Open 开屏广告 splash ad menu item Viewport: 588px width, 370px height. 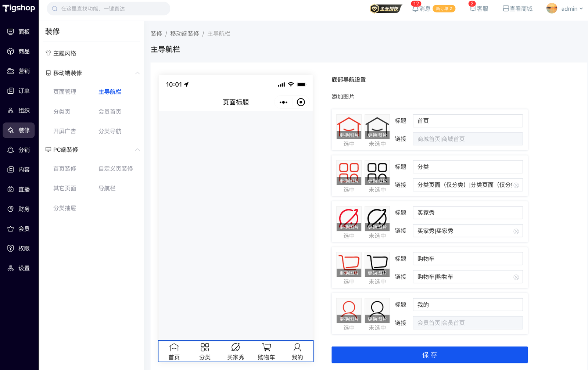[65, 131]
